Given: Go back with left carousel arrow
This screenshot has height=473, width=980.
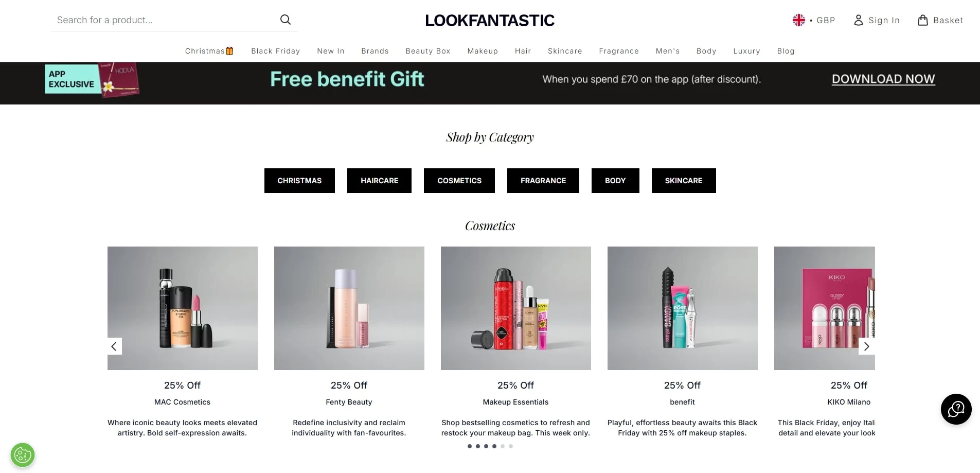Looking at the screenshot, I should point(114,346).
